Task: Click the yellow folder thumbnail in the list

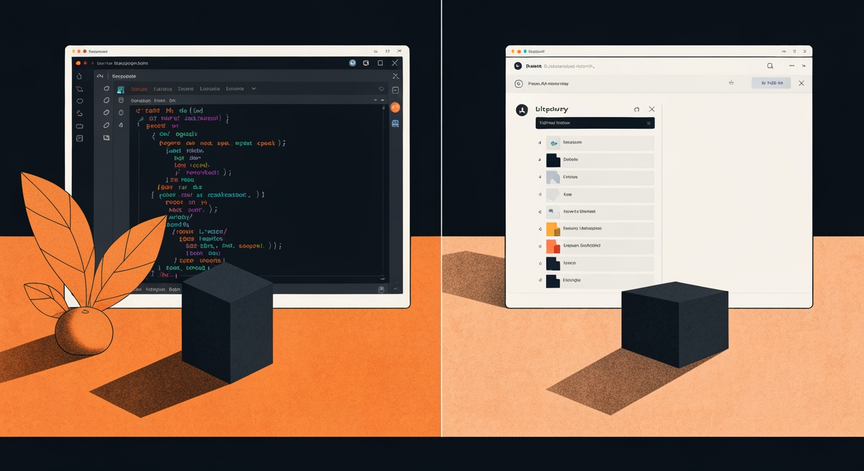Action: click(553, 229)
